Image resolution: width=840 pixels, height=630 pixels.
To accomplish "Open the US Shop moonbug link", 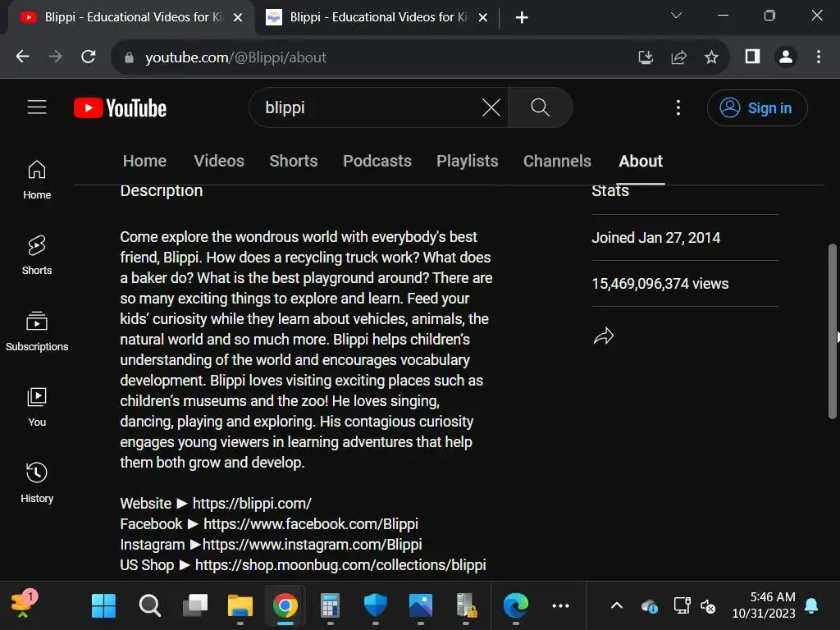I will coord(340,564).
